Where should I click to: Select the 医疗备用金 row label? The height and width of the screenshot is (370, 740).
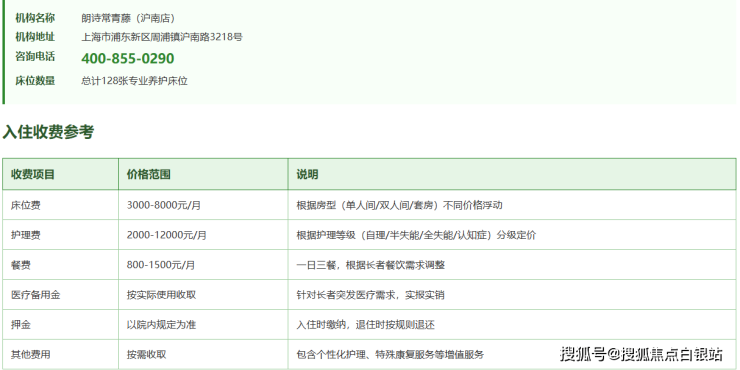click(35, 295)
